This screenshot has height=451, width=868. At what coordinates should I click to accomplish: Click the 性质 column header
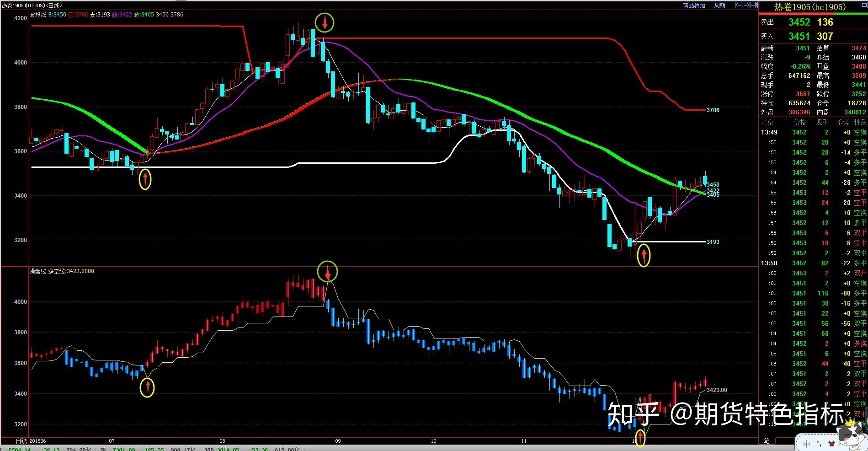coord(860,122)
